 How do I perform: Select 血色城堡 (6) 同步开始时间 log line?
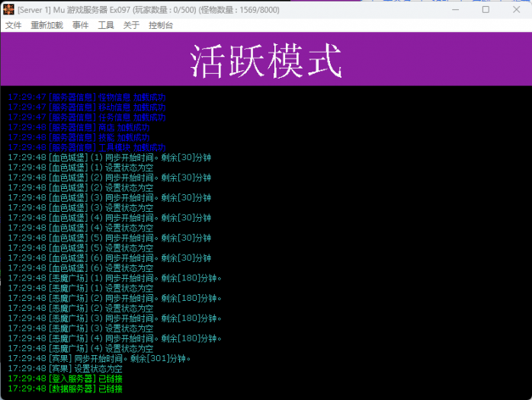tap(110, 258)
